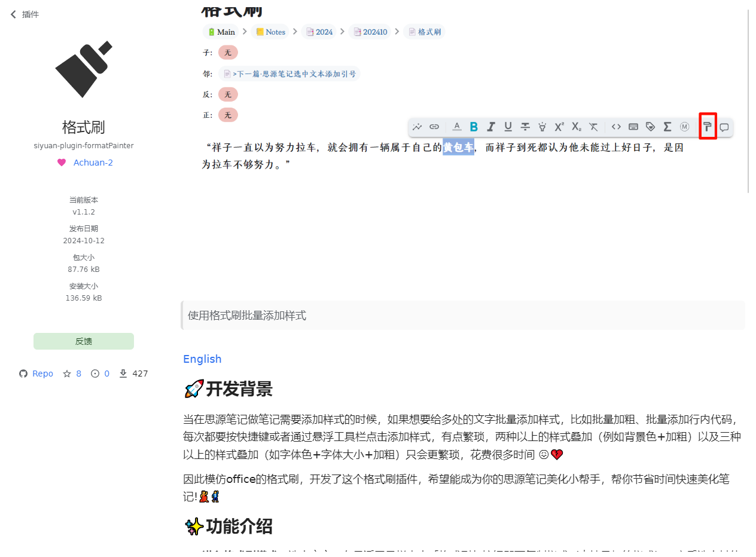Toggle underline formatting icon
The image size is (756, 557).
click(508, 127)
